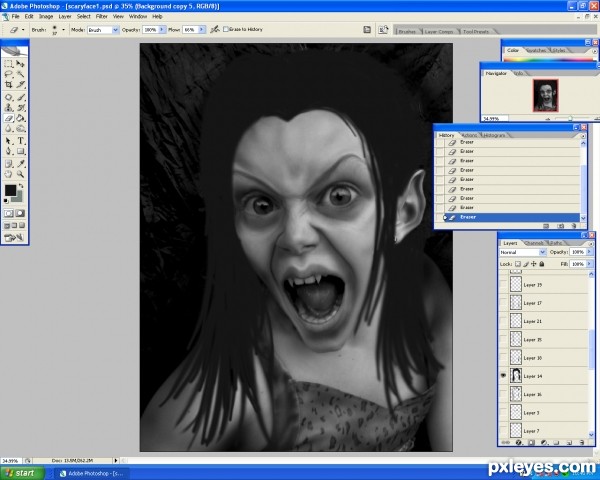Check the Erase to History checkbox
This screenshot has width=600, height=480.
226,29
